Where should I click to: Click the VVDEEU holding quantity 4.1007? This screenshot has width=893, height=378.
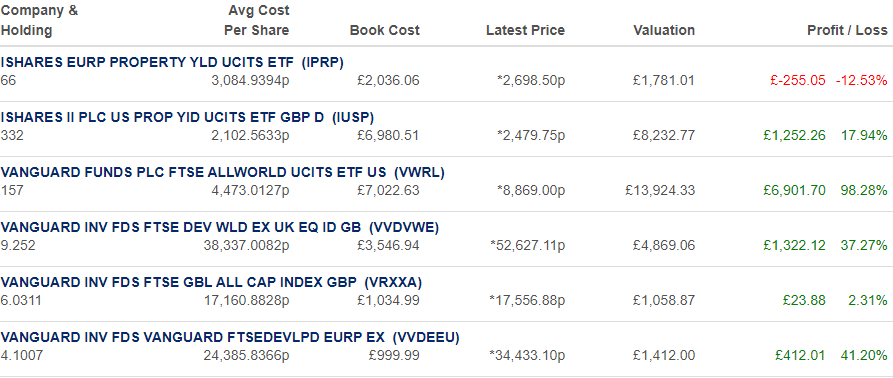point(22,355)
